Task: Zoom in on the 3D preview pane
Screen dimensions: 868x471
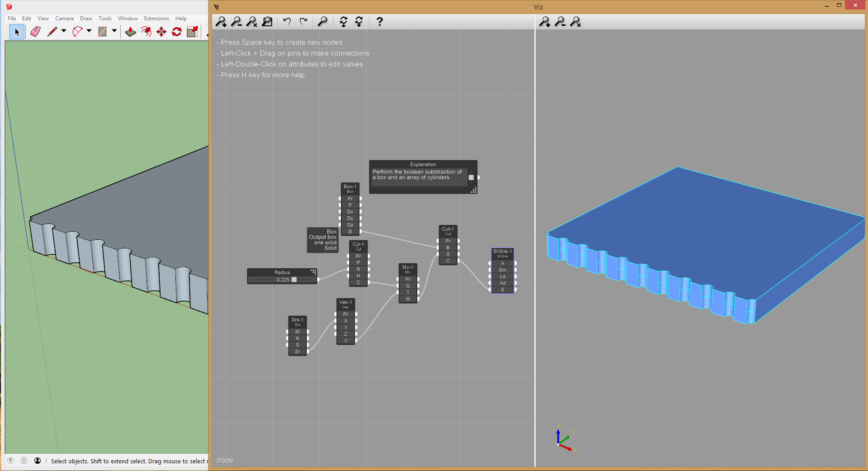Action: click(545, 22)
